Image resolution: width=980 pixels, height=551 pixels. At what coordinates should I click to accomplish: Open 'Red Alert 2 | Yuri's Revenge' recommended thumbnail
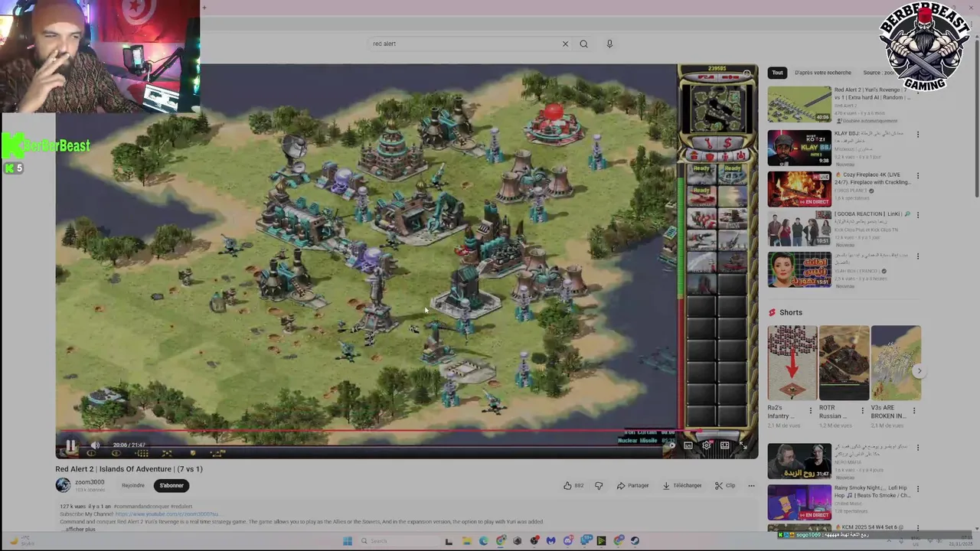[799, 104]
